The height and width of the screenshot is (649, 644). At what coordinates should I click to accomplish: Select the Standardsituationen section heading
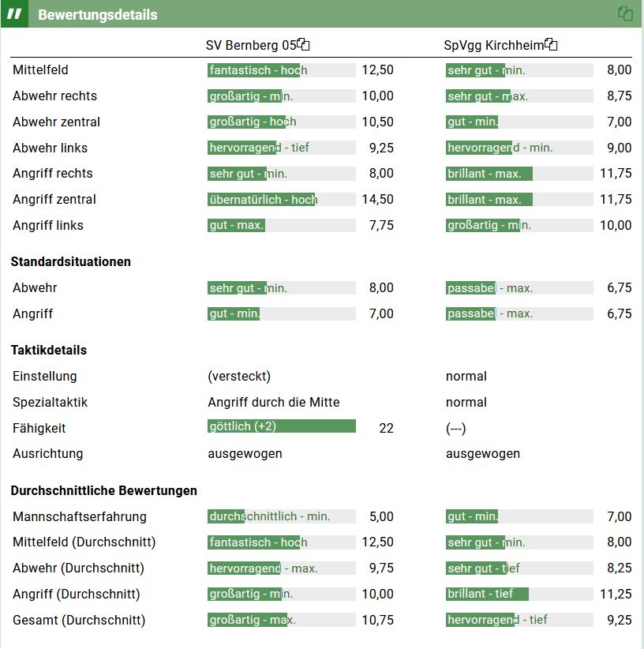click(x=71, y=261)
